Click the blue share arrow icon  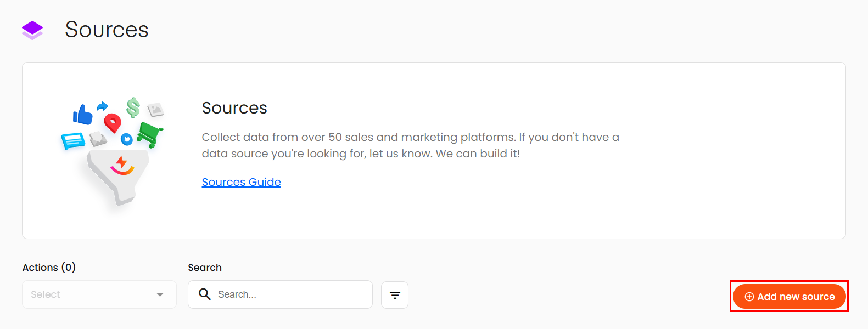(x=102, y=106)
